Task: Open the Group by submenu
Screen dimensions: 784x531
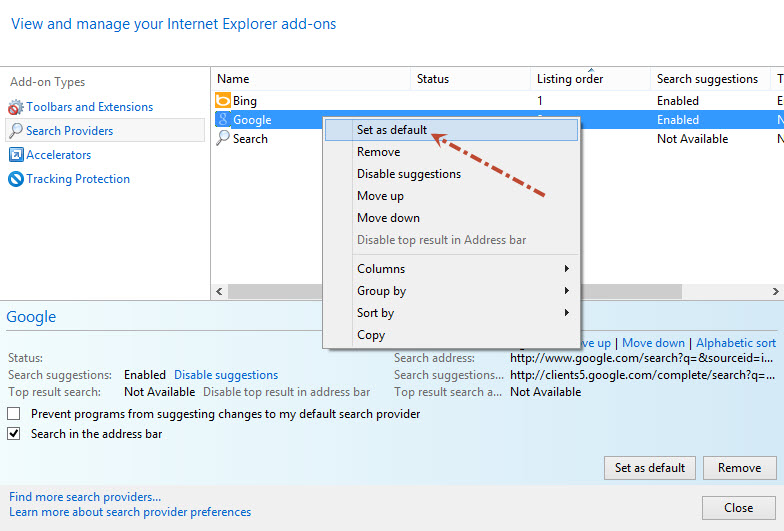Action: [451, 291]
